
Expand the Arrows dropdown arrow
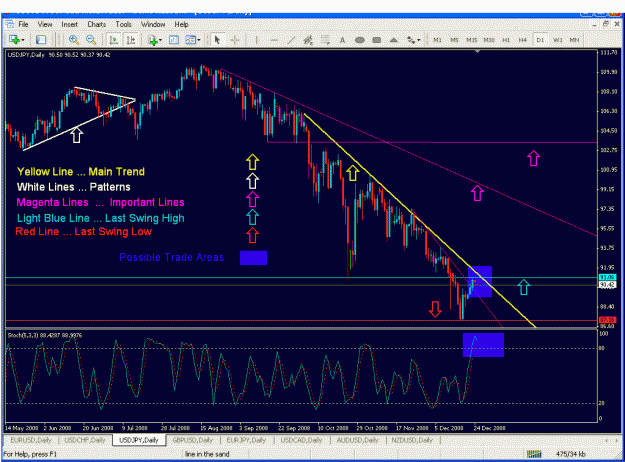(419, 40)
